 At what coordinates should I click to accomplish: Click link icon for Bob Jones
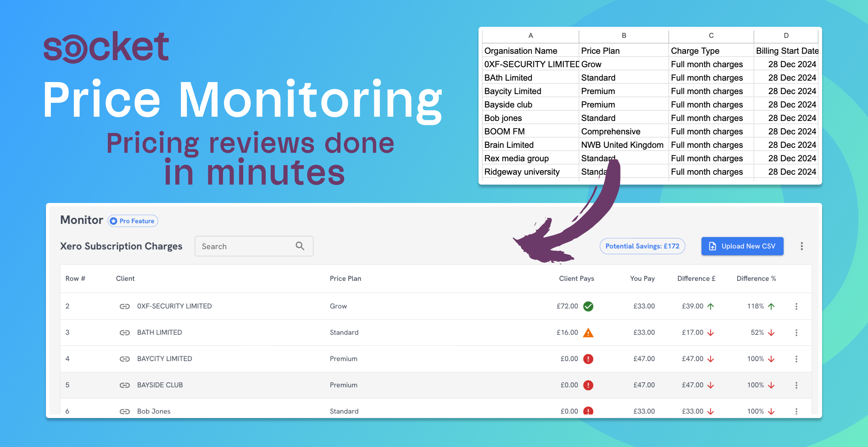125,411
